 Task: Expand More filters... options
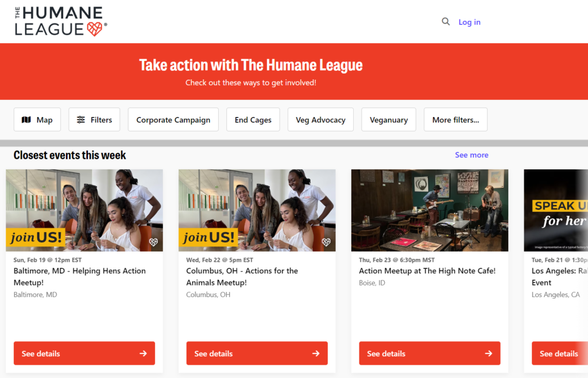(x=455, y=119)
